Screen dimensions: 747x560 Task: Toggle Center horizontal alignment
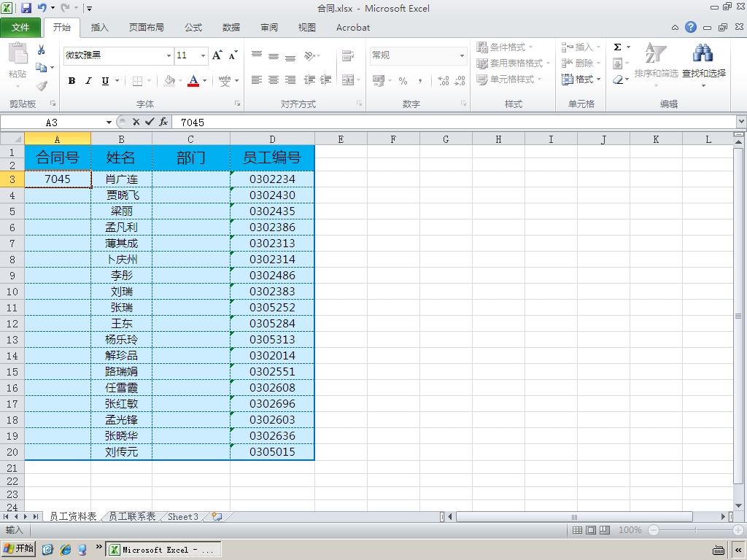pos(274,80)
